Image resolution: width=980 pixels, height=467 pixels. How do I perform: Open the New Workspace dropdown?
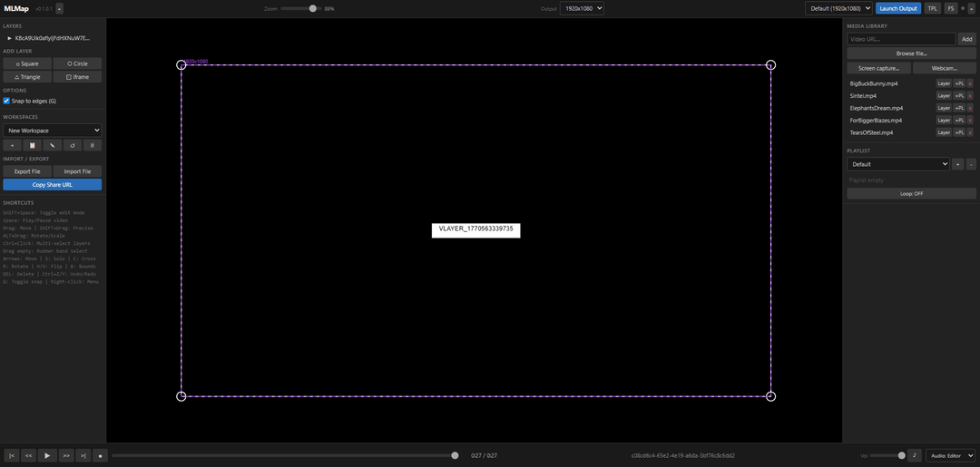pyautogui.click(x=53, y=131)
